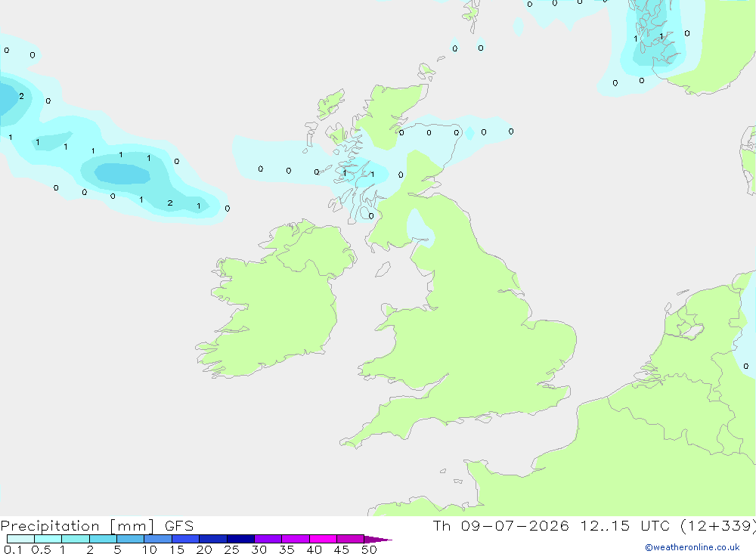Click the legend swatch between 5 and 10
756x554 pixels.
131,539
